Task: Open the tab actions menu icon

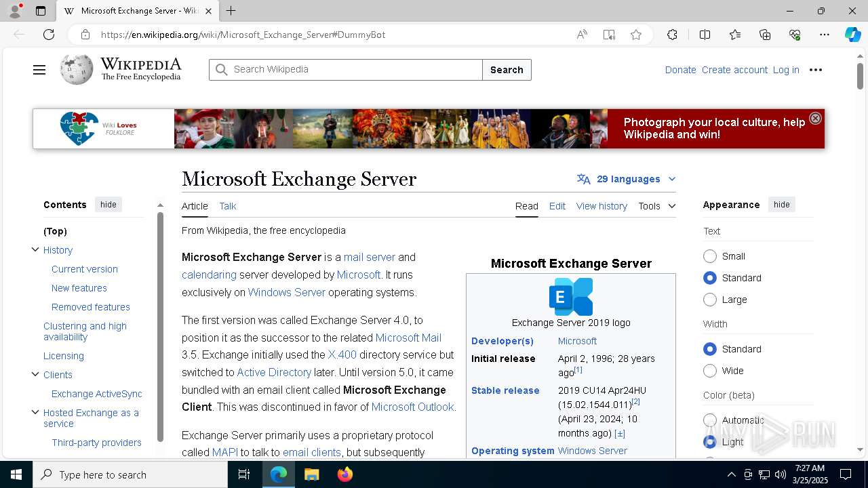Action: click(x=41, y=11)
